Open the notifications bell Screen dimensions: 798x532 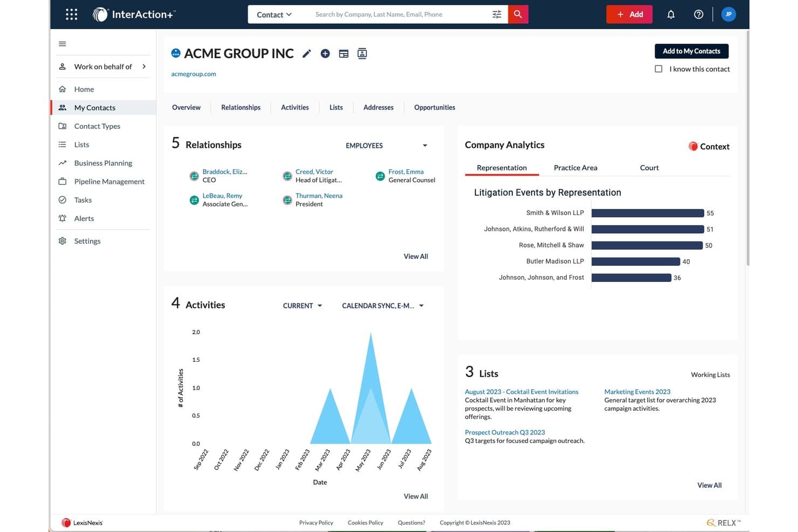tap(671, 15)
